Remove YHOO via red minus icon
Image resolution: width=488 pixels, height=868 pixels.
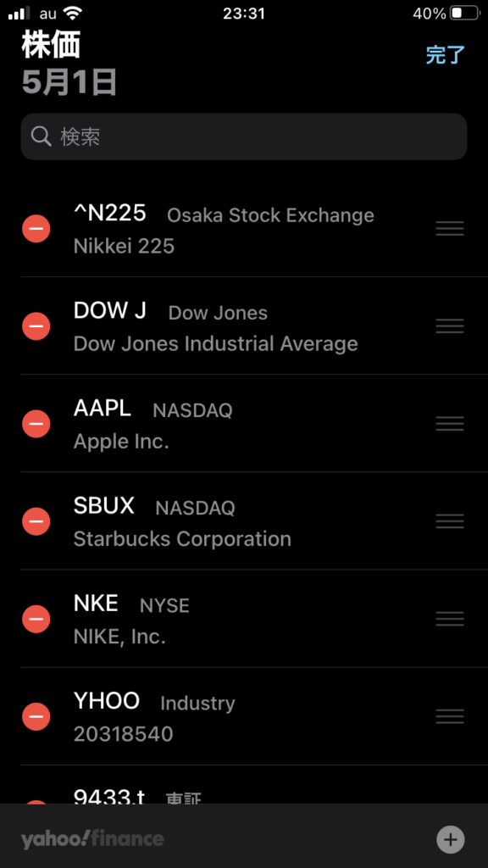tap(36, 717)
